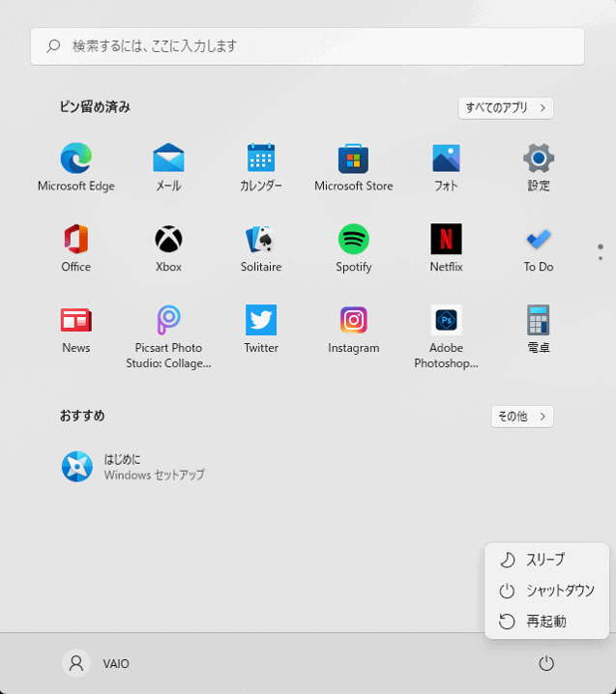Click the search box 検索するには

[x=308, y=46]
